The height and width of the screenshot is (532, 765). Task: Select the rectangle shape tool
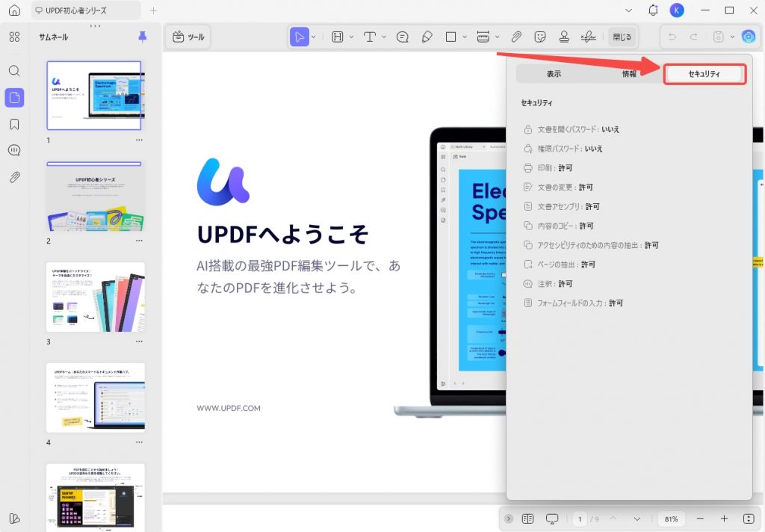click(450, 37)
